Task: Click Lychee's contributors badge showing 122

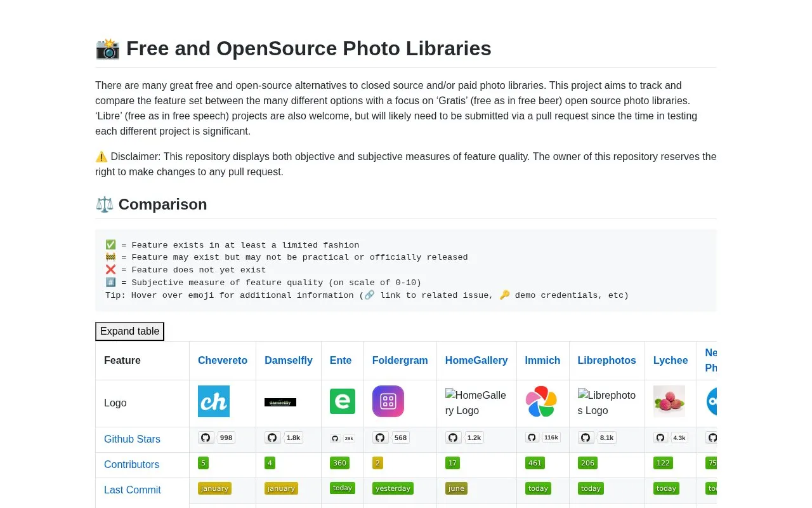Action: click(664, 463)
